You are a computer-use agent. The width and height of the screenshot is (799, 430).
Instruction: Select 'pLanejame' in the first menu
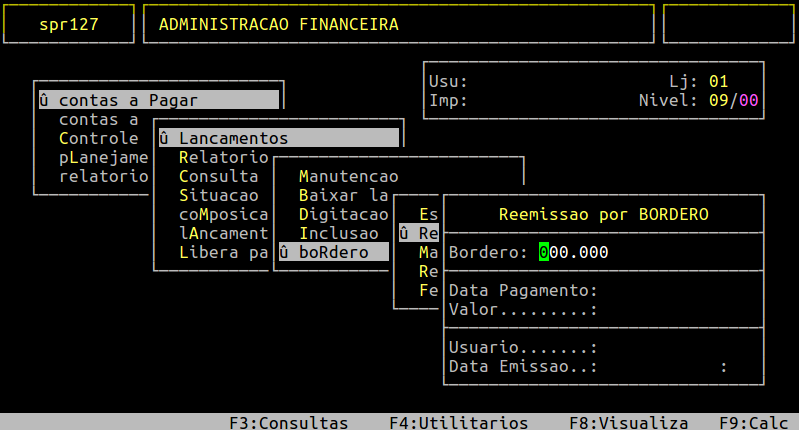(103, 157)
